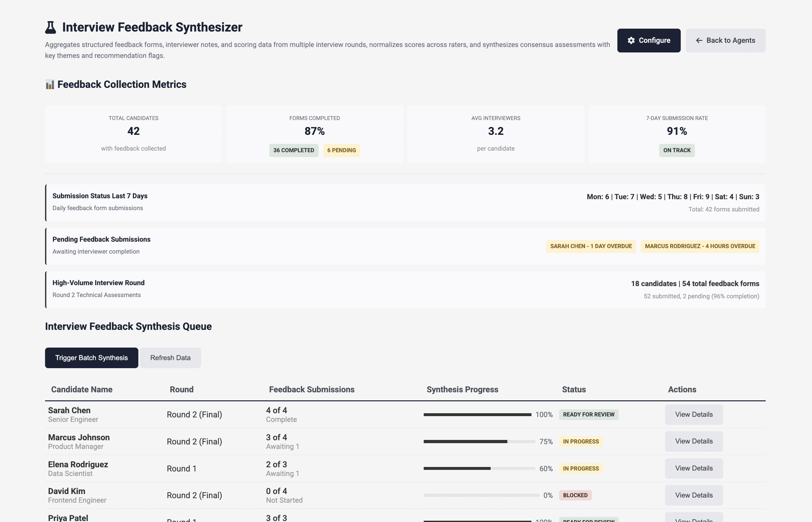This screenshot has width=812, height=522.
Task: Select the IN PROGRESS status for Elena Rodriguez
Action: [x=581, y=468]
